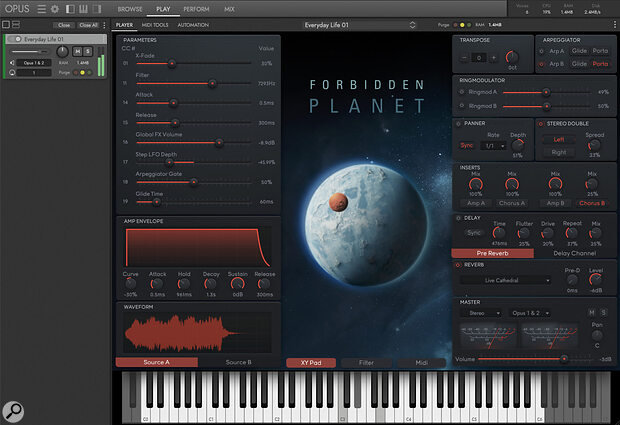This screenshot has height=425, width=620.
Task: Open the Master Opus 1 & 2 output dropdown
Action: pos(530,313)
